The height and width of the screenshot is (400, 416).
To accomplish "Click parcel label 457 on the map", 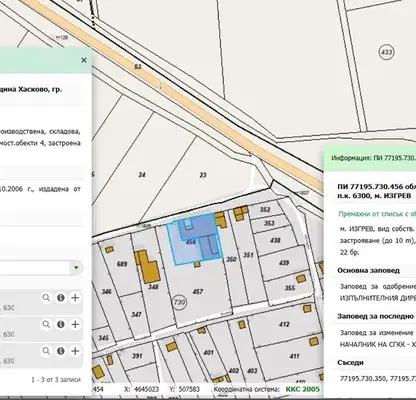I will pos(198,292).
